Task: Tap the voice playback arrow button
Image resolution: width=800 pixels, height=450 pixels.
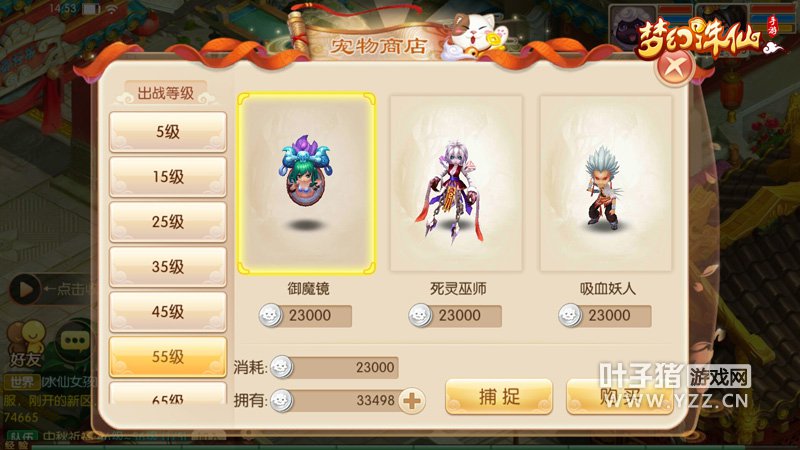Action: 24,289
